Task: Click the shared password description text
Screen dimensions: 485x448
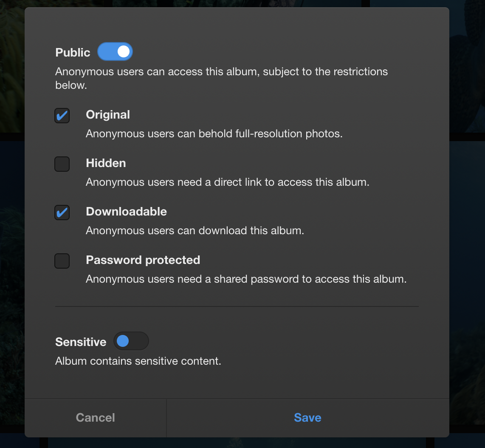Action: 245,279
